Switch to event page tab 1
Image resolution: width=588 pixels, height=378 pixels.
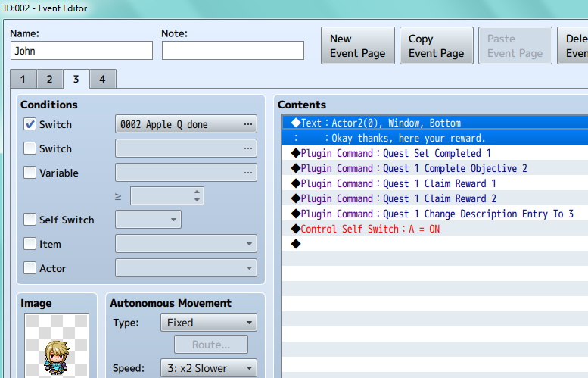(x=23, y=79)
